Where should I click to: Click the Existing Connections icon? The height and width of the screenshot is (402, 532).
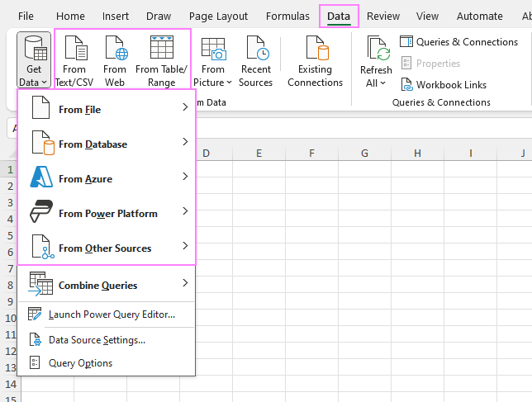315,51
